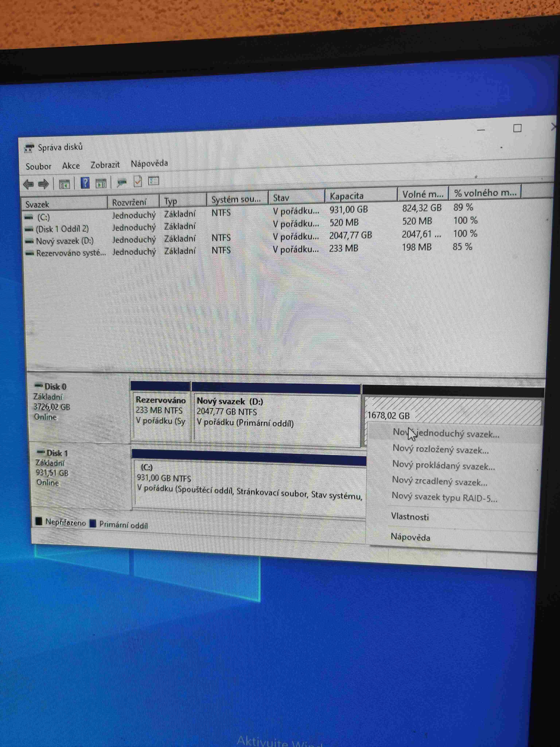
Task: Open the Zobrazit menu
Action: [105, 165]
